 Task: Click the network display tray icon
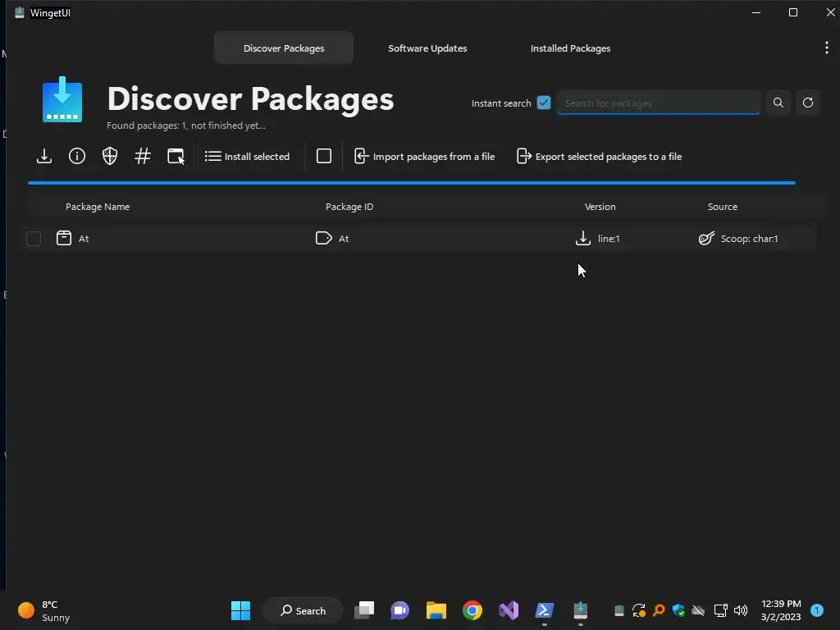[720, 610]
